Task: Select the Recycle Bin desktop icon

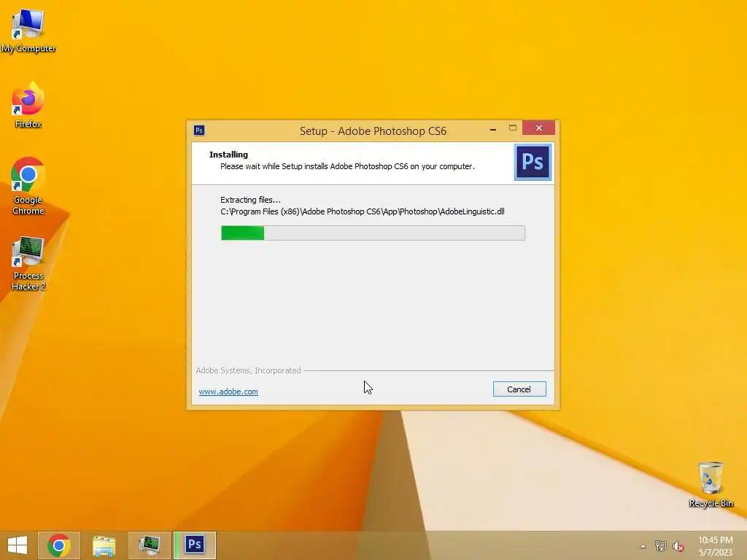Action: (711, 484)
